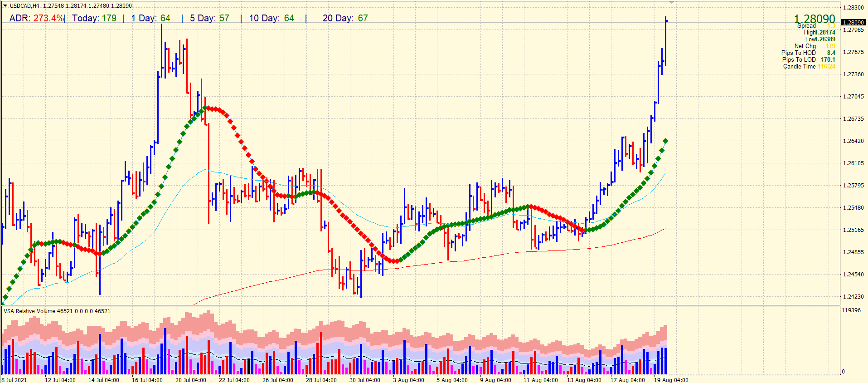The width and height of the screenshot is (868, 383).
Task: Click the 1.24230 price axis label
Action: (x=853, y=296)
